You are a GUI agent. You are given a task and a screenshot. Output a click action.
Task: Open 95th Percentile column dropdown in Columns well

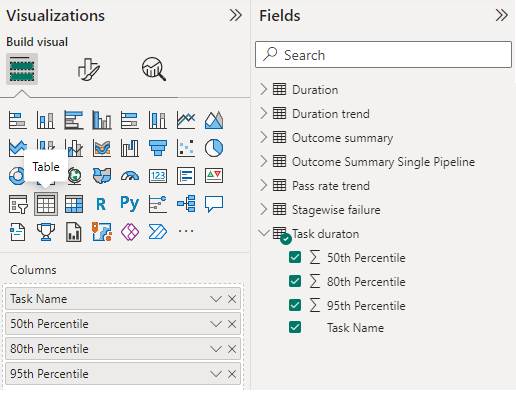[216, 374]
